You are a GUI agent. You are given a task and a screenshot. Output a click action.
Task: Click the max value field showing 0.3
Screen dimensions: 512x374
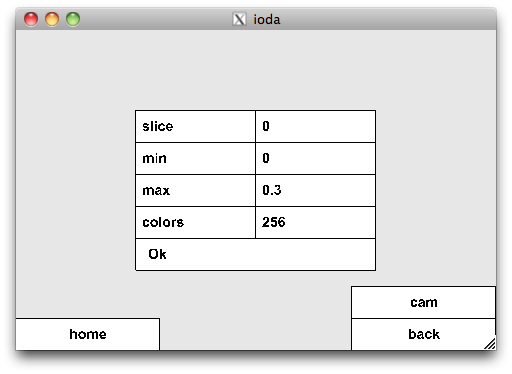315,190
